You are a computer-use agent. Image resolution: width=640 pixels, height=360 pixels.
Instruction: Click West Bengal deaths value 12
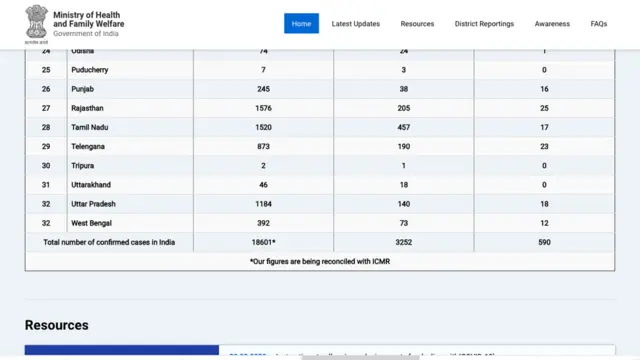pos(544,223)
